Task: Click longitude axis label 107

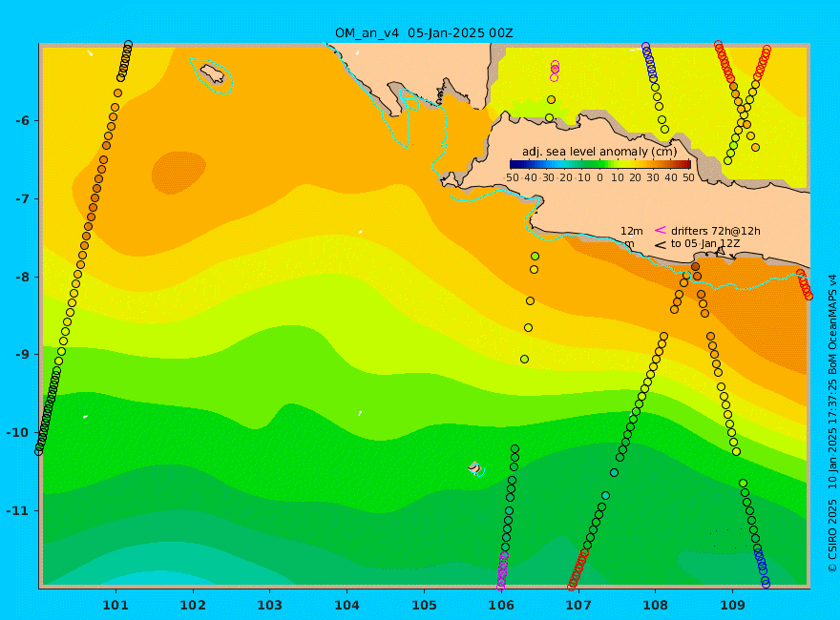Action: pyautogui.click(x=578, y=606)
